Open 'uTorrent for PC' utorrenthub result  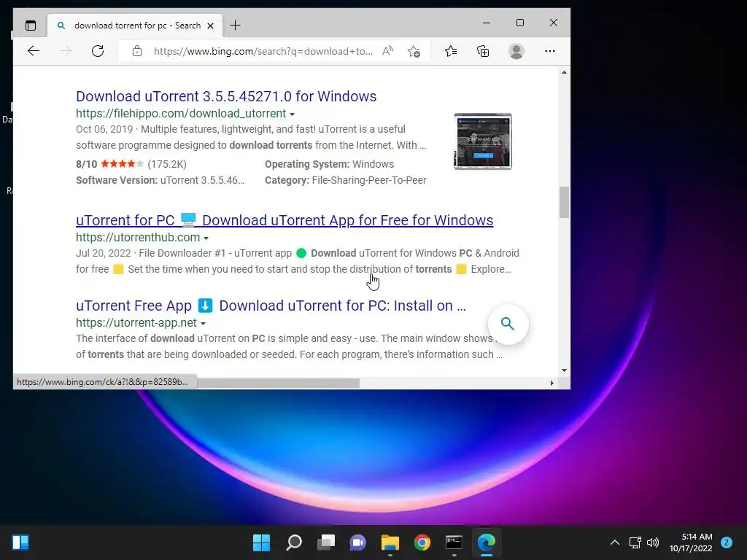pos(285,220)
